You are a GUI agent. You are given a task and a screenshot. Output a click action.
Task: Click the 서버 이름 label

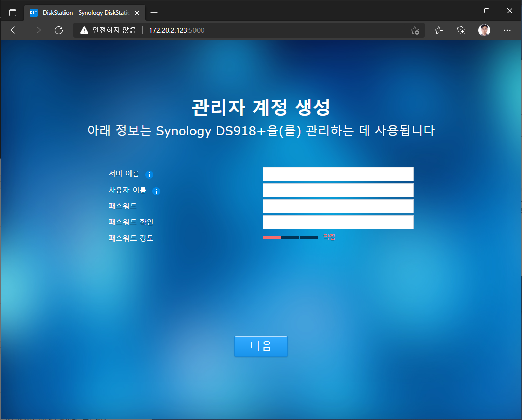[124, 174]
